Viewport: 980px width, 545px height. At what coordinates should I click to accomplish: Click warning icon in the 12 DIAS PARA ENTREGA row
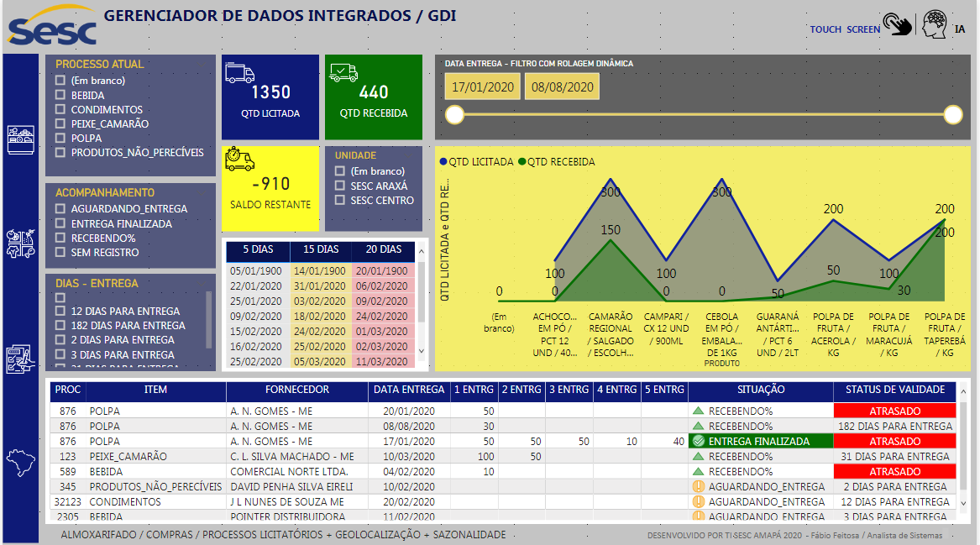[699, 501]
